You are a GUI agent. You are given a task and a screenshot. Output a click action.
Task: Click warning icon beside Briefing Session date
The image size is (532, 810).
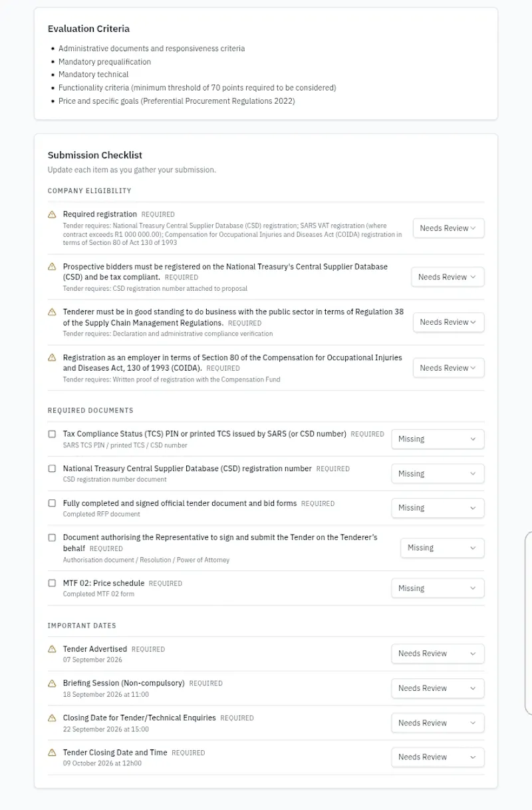coord(52,683)
